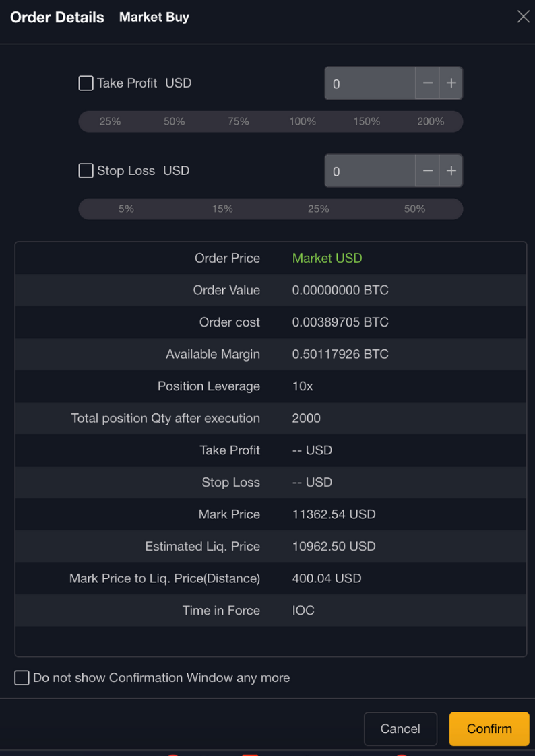The image size is (535, 756).
Task: Pick 150% take profit preset
Action: coord(367,122)
